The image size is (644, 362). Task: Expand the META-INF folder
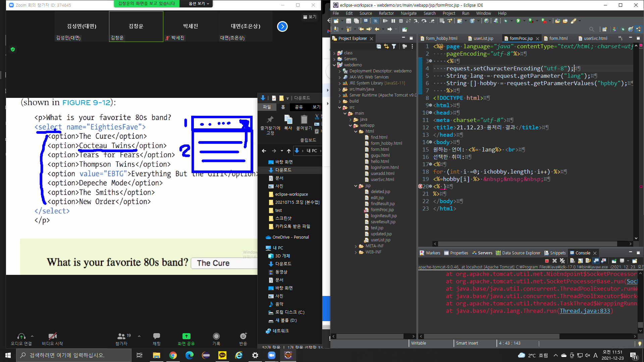coord(356,246)
